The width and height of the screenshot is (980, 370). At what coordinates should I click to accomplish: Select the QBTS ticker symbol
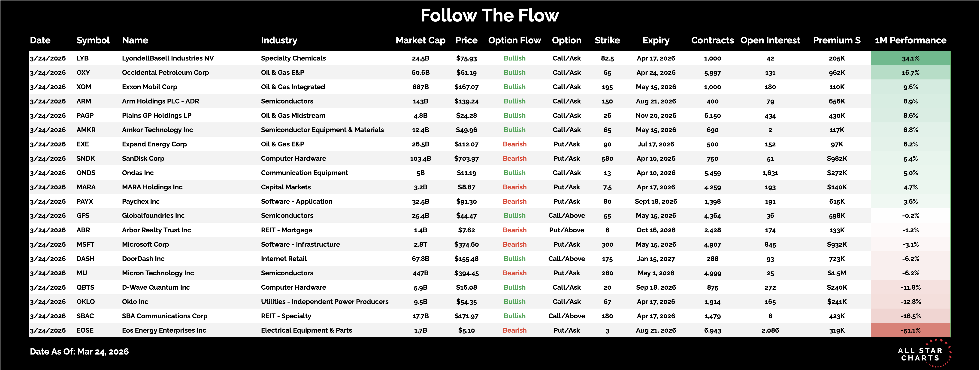coord(85,287)
